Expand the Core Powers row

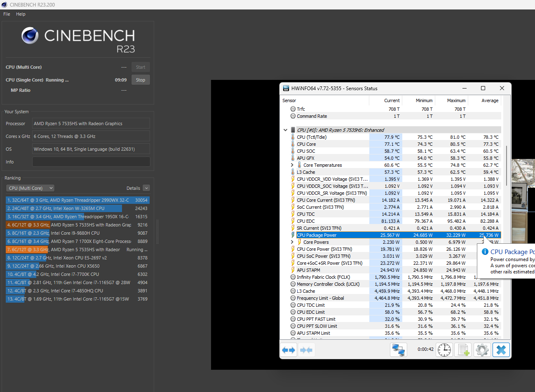(292, 242)
